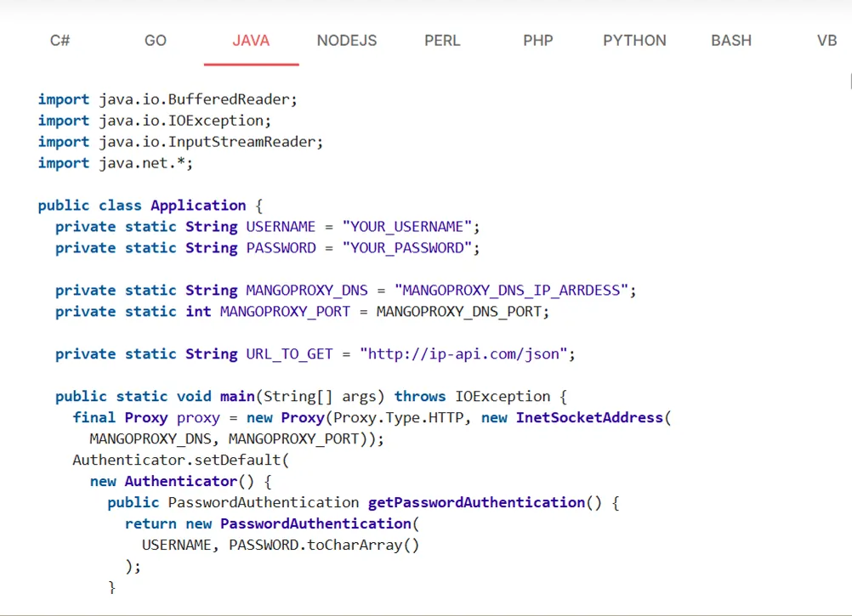Switch to the C# tab

[59, 40]
